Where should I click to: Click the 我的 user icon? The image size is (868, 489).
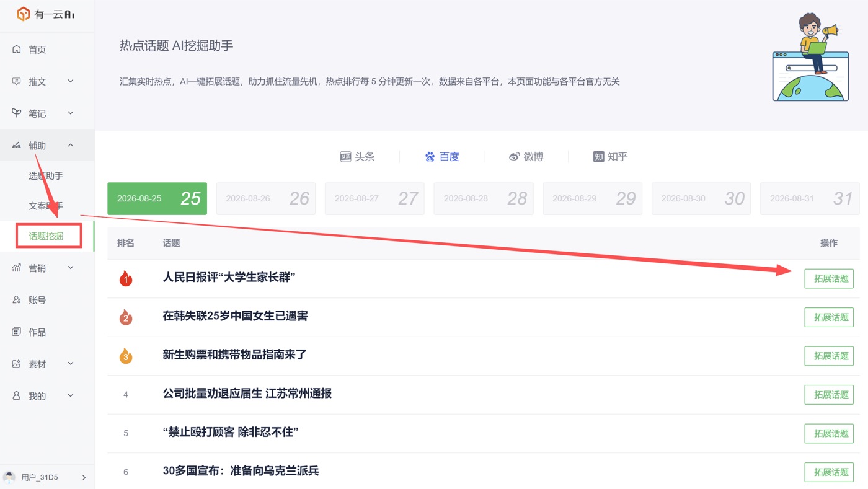click(x=17, y=396)
